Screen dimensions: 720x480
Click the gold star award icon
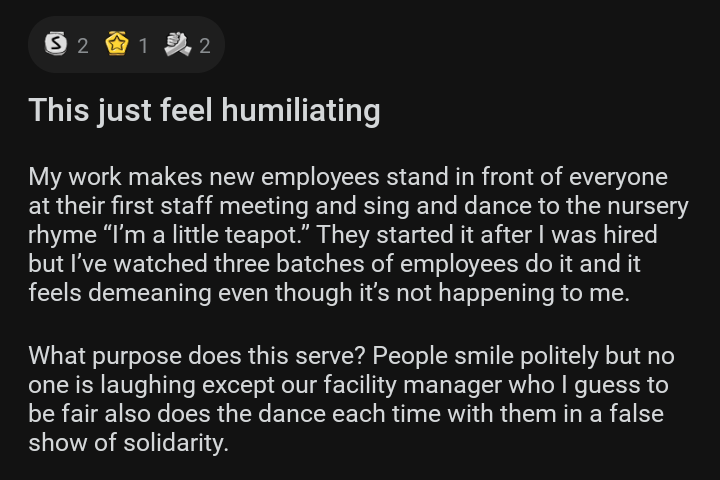coord(117,44)
